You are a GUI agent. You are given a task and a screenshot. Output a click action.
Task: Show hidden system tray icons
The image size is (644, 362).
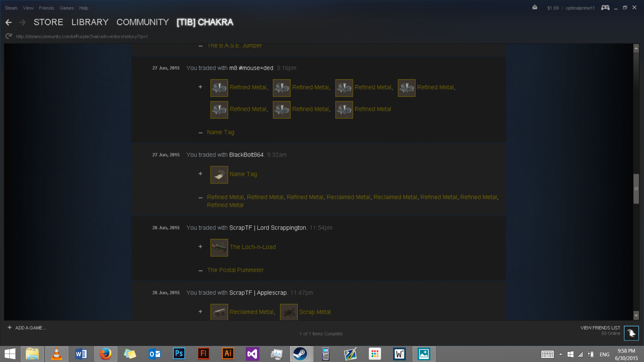560,354
